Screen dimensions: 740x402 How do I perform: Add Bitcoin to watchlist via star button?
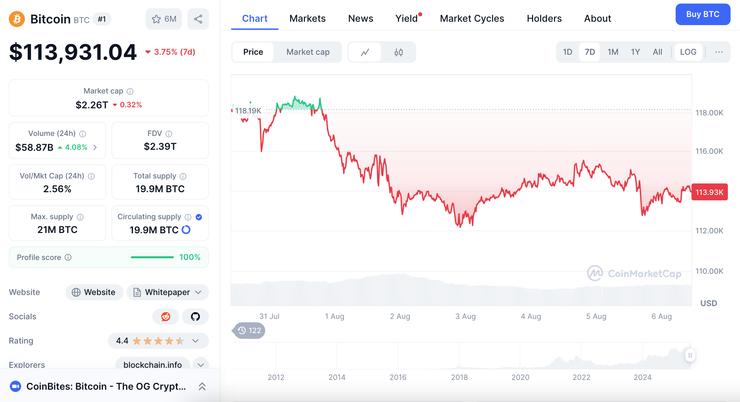pos(164,18)
